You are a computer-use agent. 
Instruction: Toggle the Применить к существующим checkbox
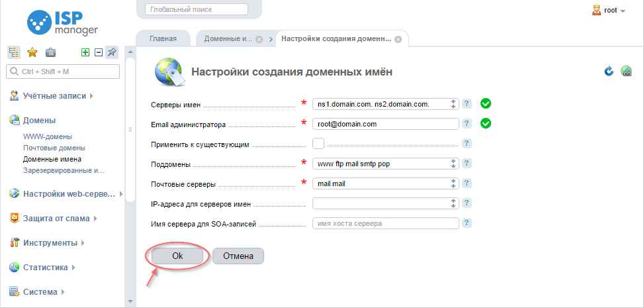point(318,144)
